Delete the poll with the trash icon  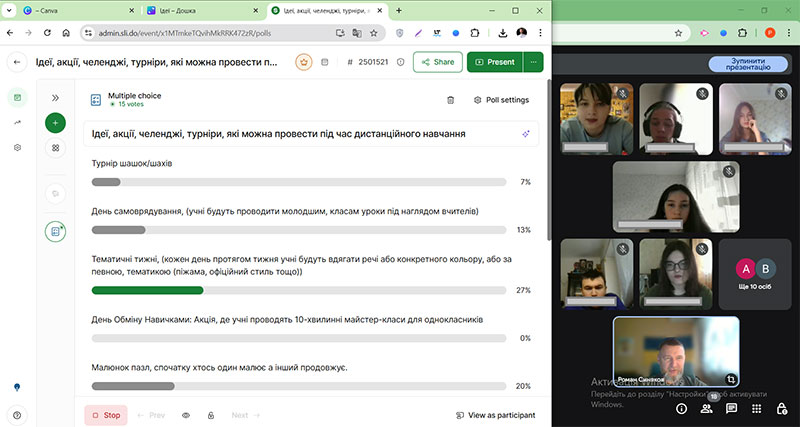[450, 100]
